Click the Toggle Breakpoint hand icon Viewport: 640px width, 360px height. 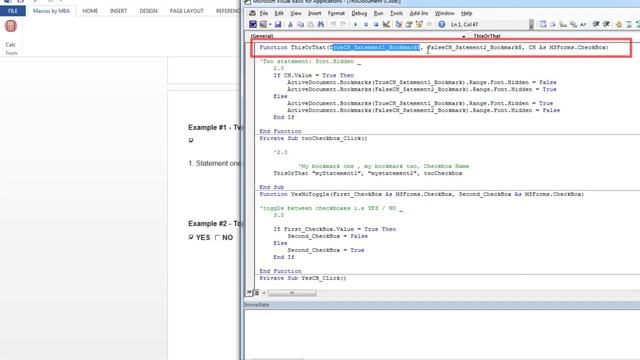coord(619,24)
